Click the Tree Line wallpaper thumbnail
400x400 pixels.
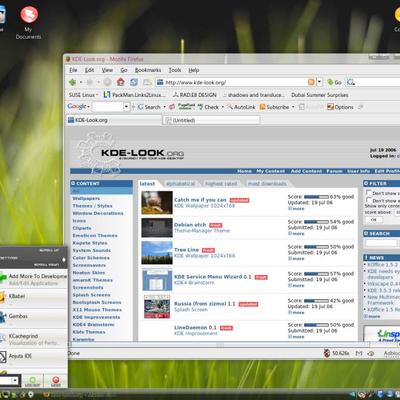coord(157,253)
